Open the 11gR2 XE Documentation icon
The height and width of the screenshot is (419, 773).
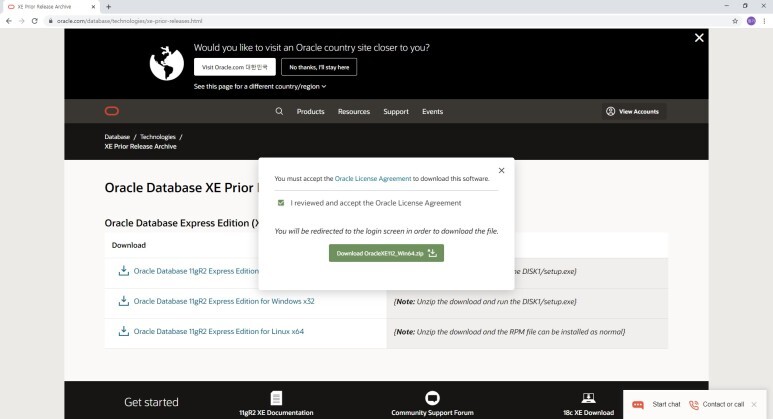point(276,398)
